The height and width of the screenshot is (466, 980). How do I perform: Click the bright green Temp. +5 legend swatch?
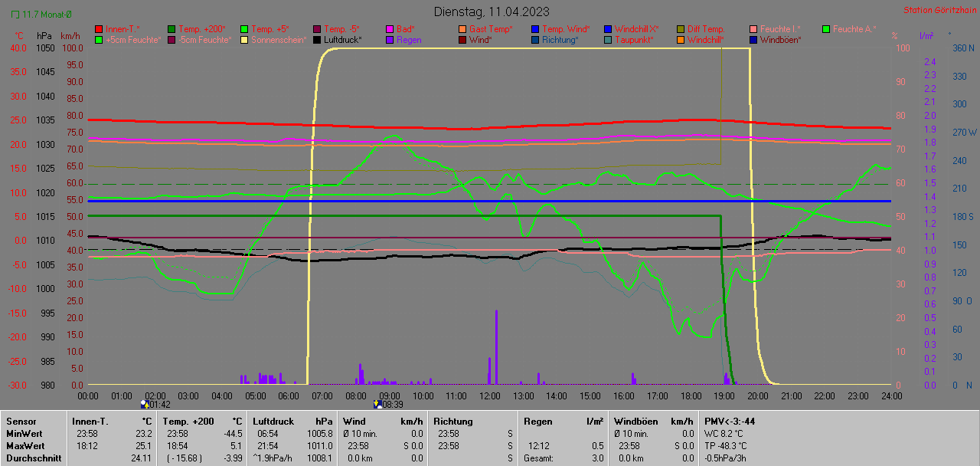click(x=244, y=29)
